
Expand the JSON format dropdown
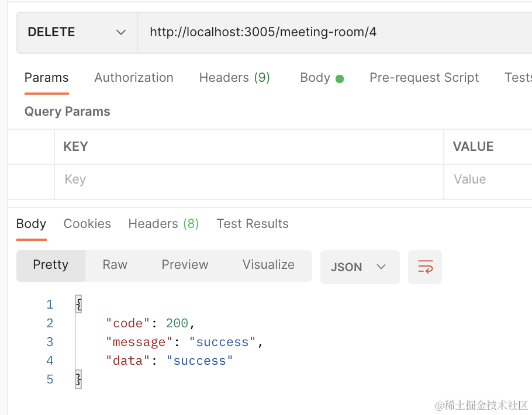360,267
